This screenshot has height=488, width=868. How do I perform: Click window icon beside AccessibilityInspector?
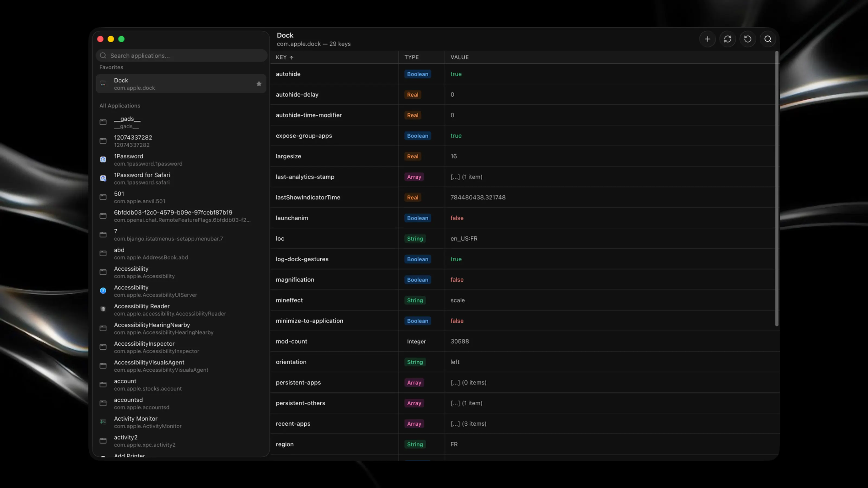click(103, 347)
